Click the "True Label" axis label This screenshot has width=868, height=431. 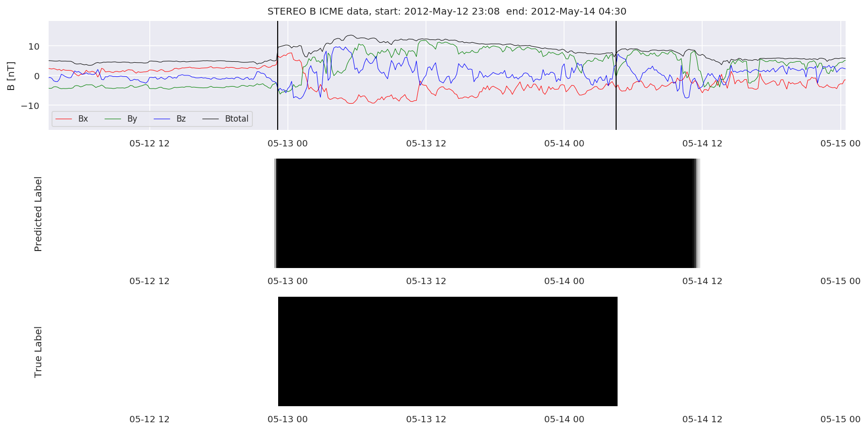pyautogui.click(x=38, y=352)
